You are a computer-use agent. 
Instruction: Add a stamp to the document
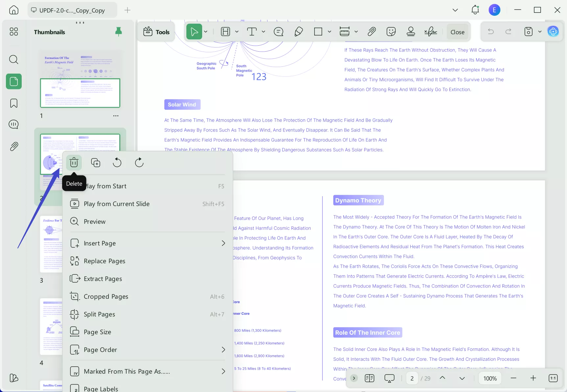[x=411, y=32]
